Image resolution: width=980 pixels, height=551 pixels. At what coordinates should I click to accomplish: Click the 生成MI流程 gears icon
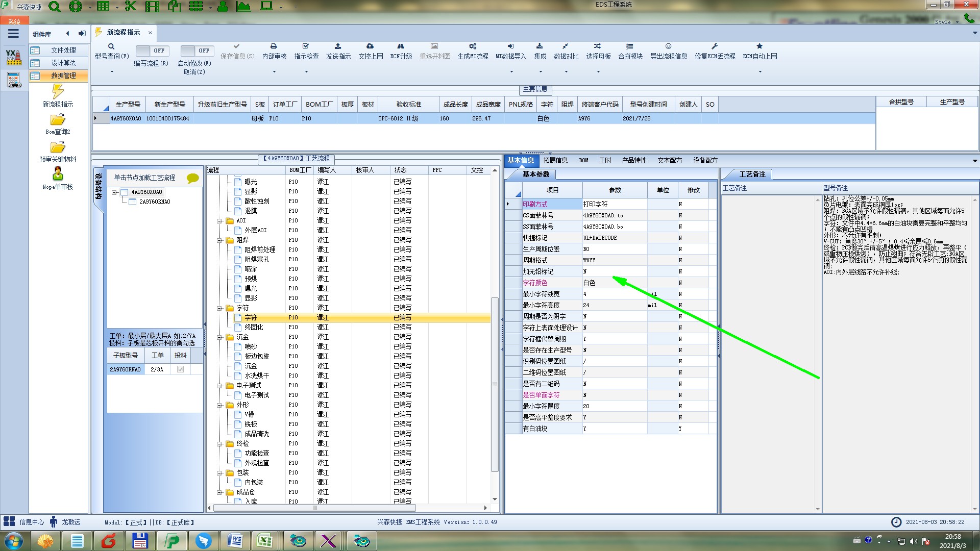[x=473, y=46]
